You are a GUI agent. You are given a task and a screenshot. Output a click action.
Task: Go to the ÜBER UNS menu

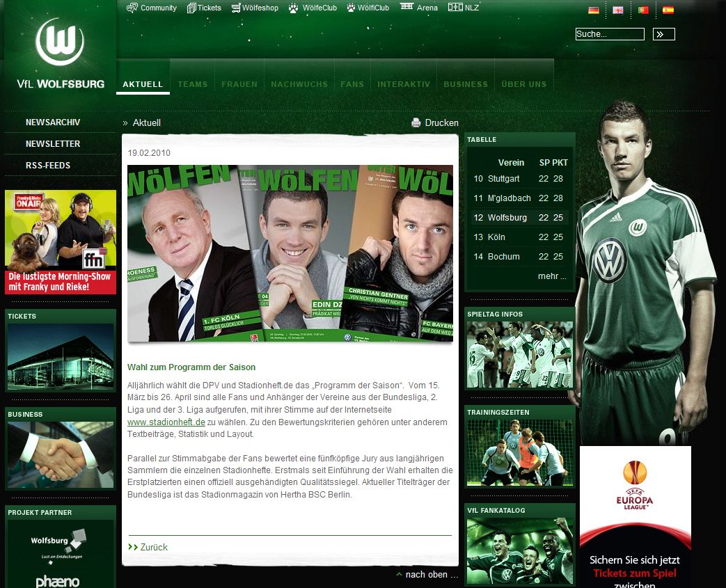tap(523, 84)
